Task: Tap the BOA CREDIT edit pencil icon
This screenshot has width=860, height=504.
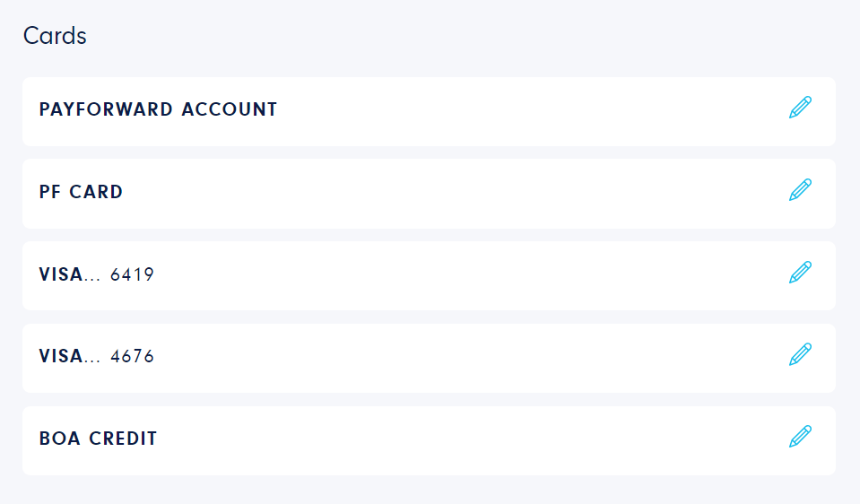Action: tap(800, 437)
